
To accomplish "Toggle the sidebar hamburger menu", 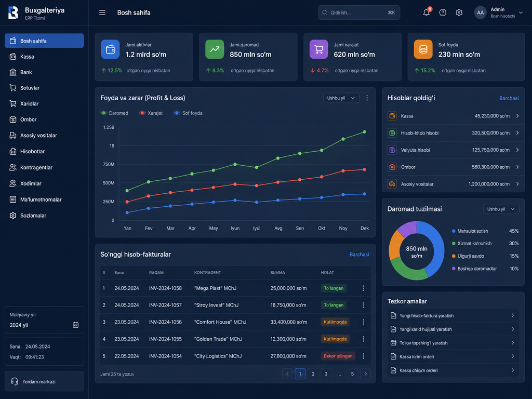I will pos(102,12).
